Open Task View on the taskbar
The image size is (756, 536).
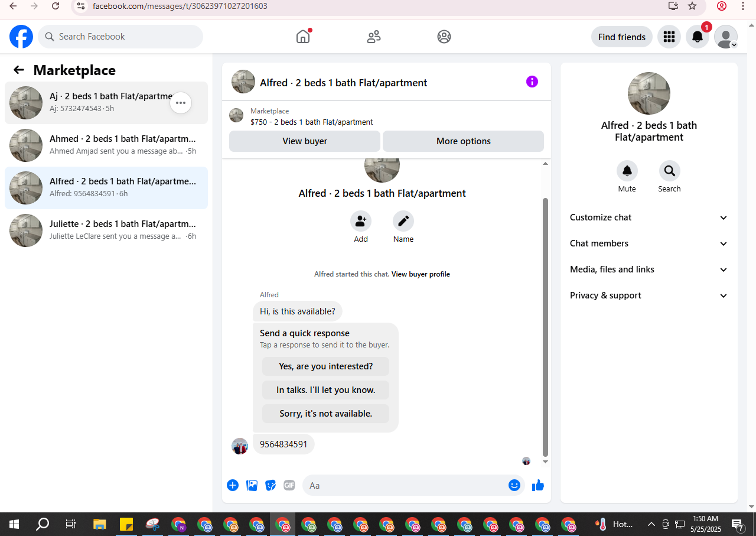coord(71,524)
